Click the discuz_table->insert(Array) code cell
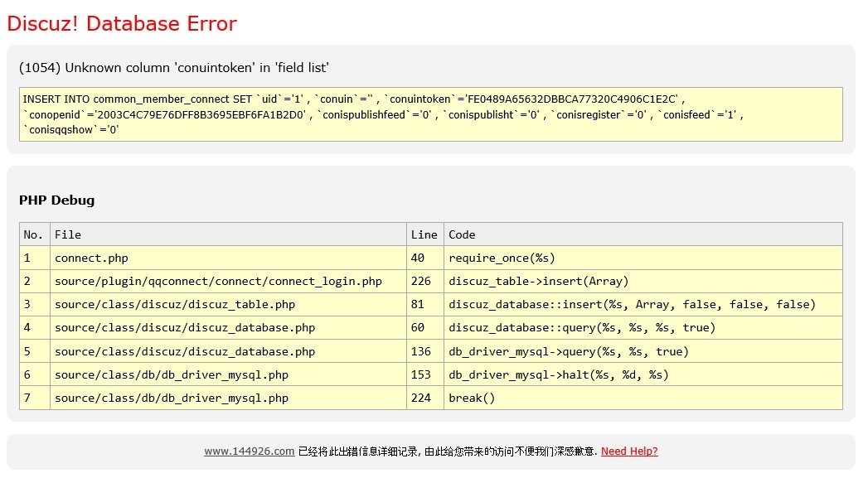This screenshot has width=868, height=478. [x=538, y=281]
